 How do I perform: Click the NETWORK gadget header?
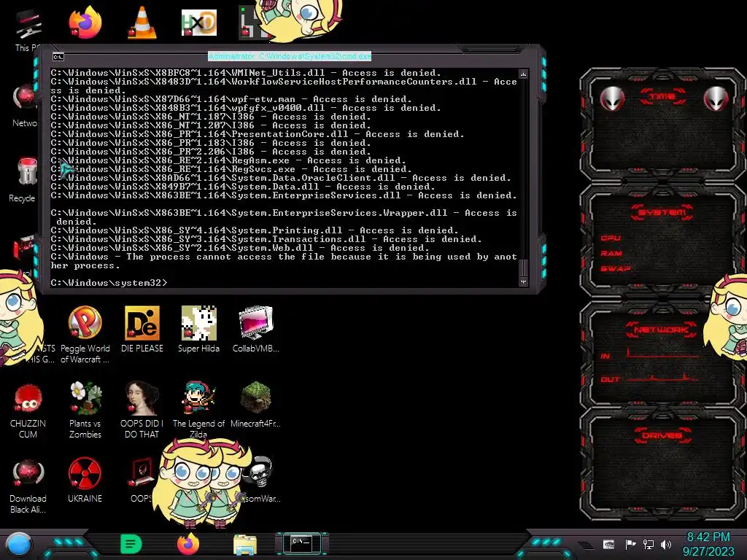(x=661, y=330)
